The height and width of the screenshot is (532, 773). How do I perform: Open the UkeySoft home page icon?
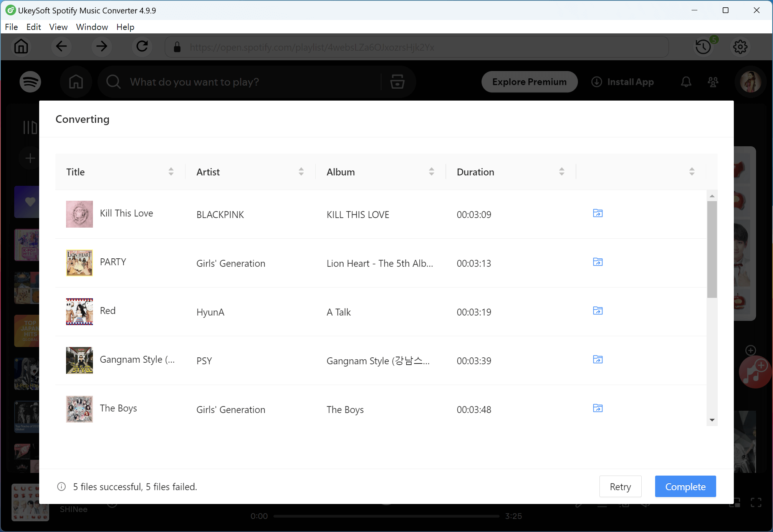21,46
